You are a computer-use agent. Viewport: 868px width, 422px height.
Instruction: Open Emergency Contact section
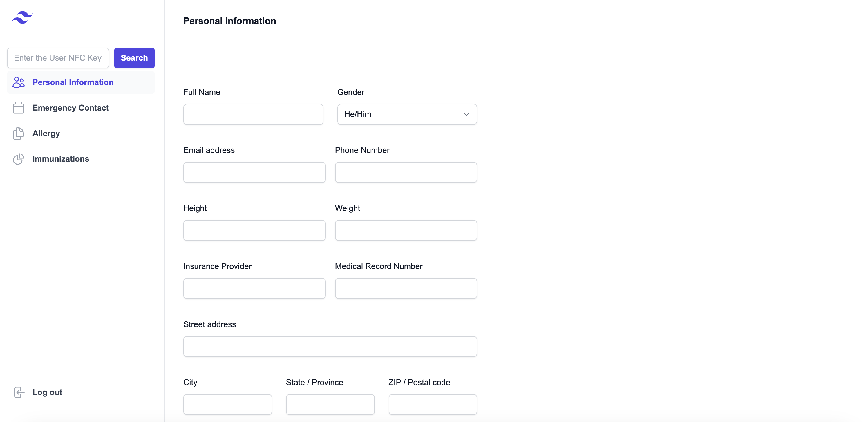[70, 108]
